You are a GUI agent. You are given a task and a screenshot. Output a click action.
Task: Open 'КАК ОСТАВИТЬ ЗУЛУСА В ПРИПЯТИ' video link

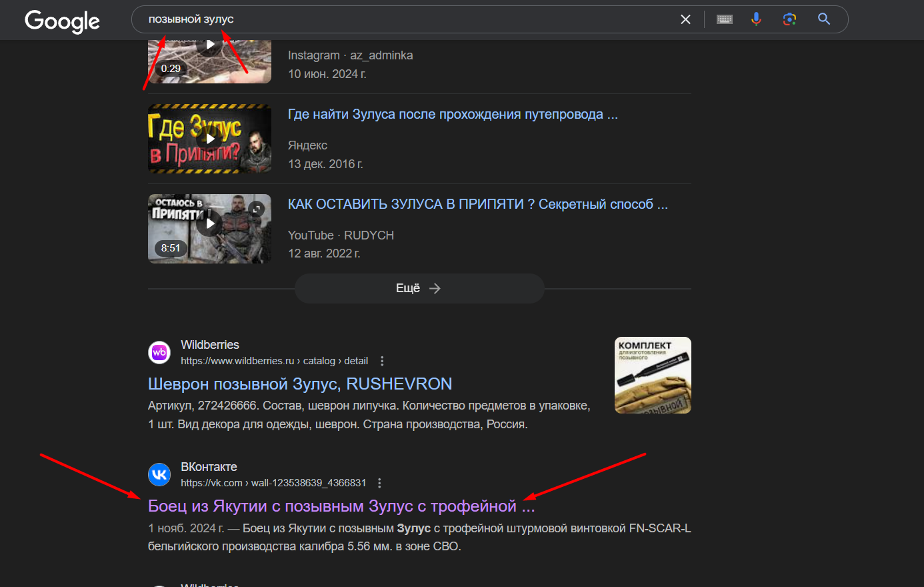pyautogui.click(x=477, y=205)
